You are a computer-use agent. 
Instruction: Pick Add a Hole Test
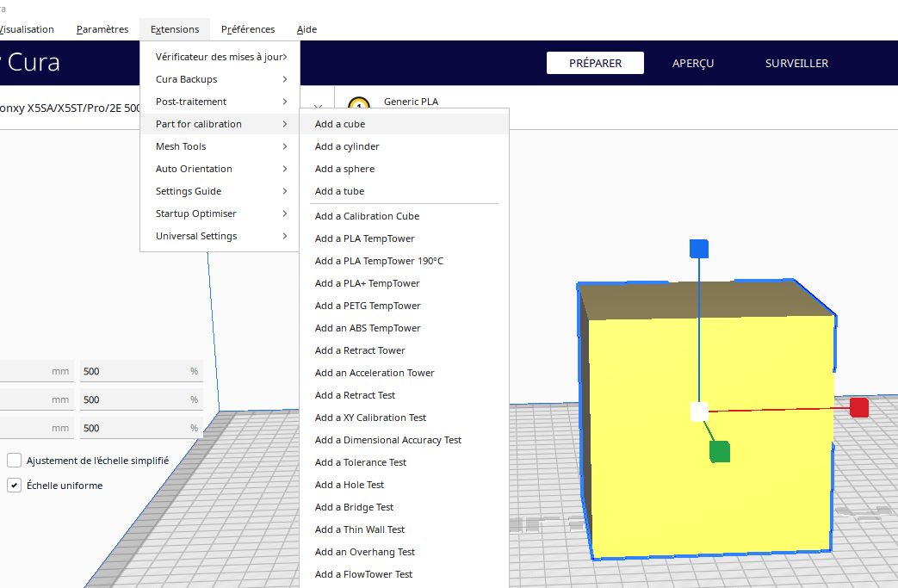pyautogui.click(x=405, y=484)
